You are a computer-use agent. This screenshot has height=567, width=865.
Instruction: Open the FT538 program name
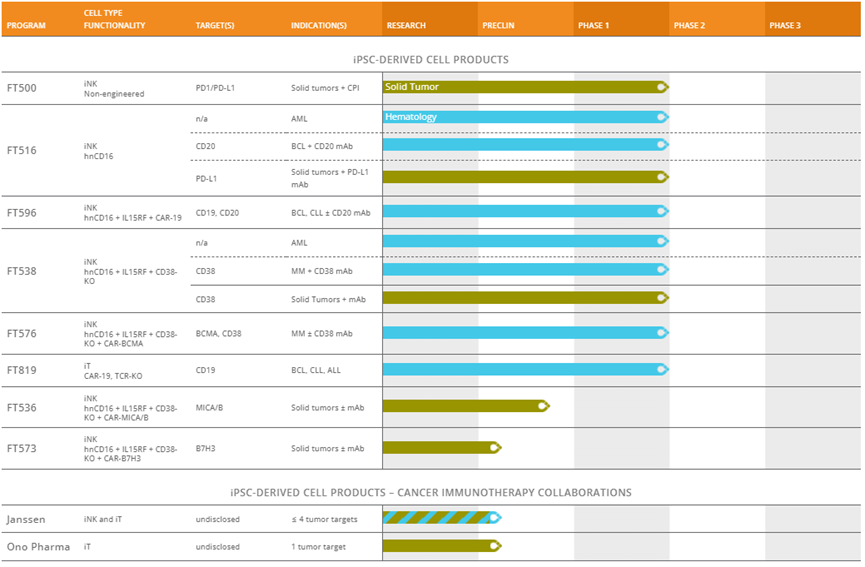[x=22, y=271]
